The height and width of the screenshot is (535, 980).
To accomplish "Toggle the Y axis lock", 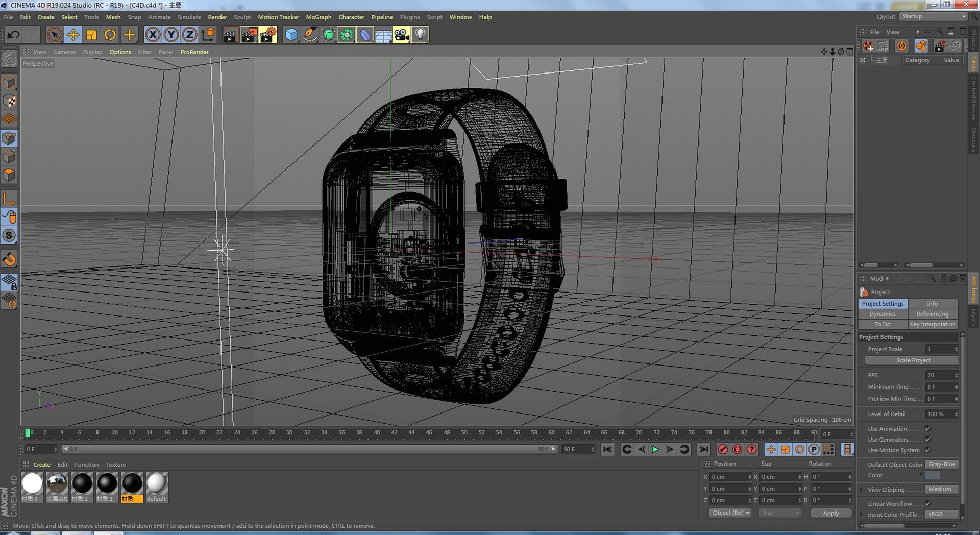I will coord(171,35).
